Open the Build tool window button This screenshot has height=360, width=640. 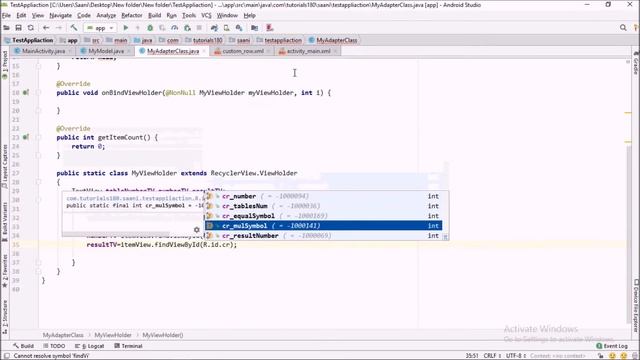tap(24, 346)
